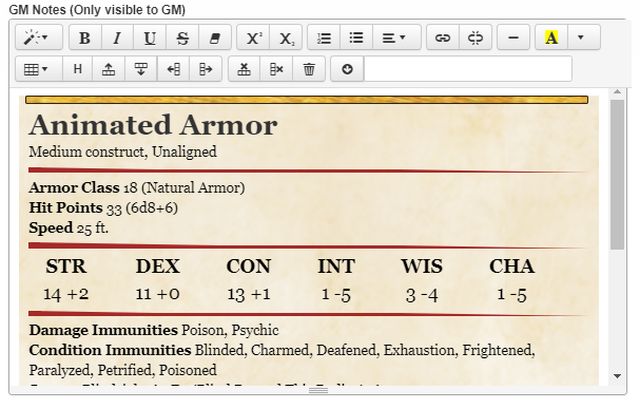Insert an ordered numbered list
Viewport: 640px width, 400px height.
pos(324,38)
